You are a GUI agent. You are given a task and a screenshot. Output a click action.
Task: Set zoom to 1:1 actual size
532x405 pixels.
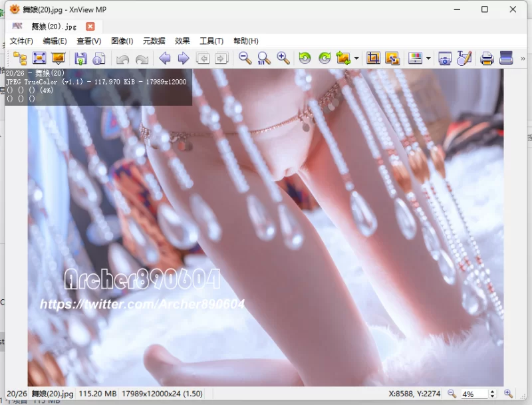coord(264,59)
